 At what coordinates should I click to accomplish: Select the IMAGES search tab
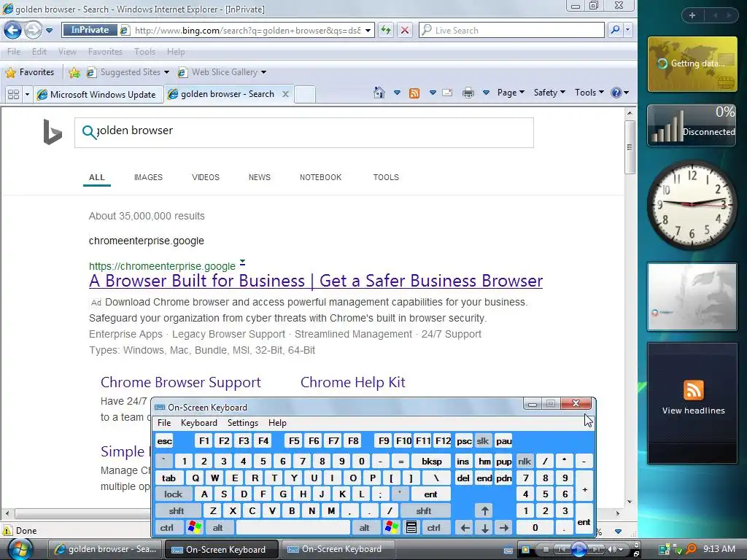click(x=148, y=177)
